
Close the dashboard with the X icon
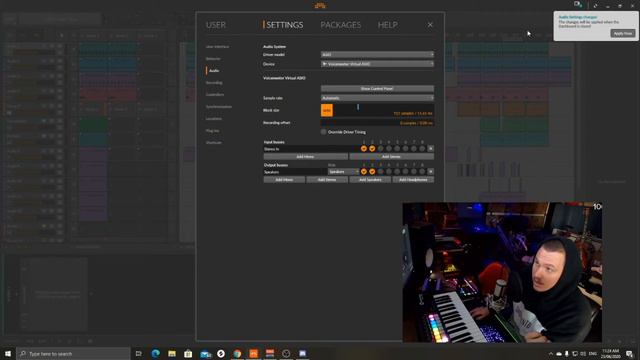click(x=430, y=25)
